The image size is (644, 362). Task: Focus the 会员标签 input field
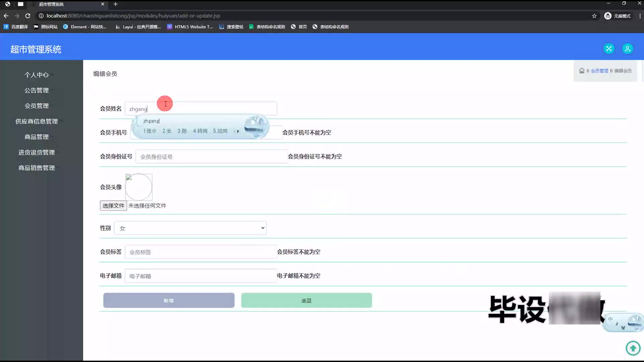201,252
